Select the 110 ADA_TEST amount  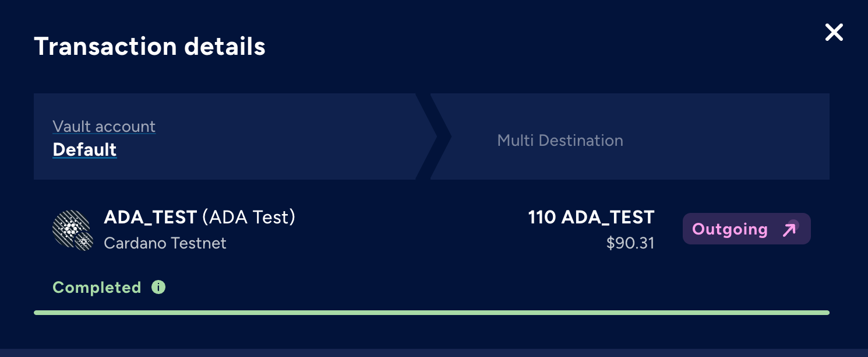591,218
